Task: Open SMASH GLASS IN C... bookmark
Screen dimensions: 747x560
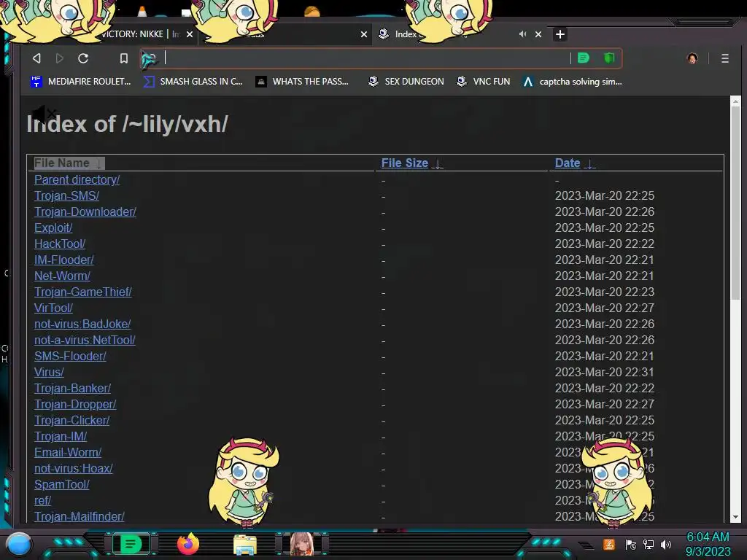Action: coord(193,82)
